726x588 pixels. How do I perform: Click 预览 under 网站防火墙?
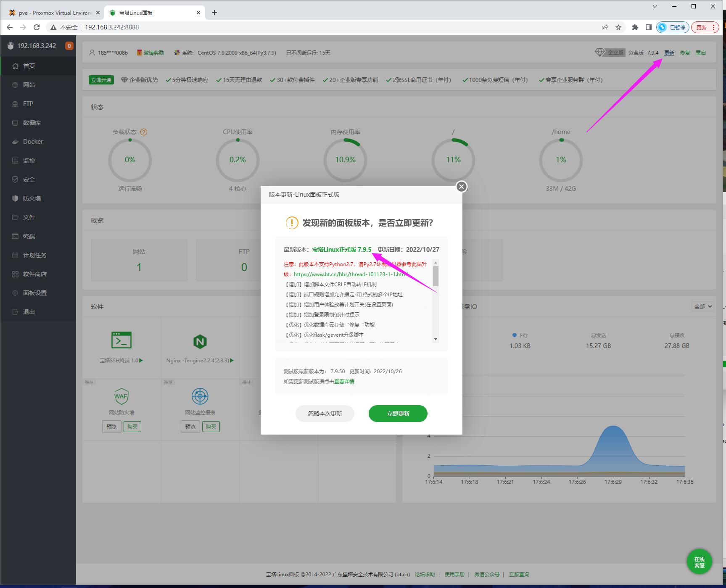[111, 427]
